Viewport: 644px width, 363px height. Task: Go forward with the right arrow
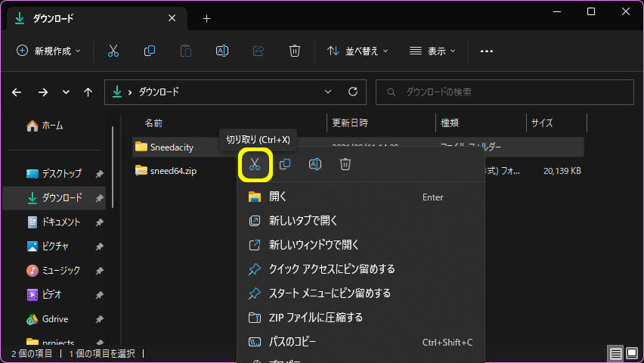[x=43, y=92]
